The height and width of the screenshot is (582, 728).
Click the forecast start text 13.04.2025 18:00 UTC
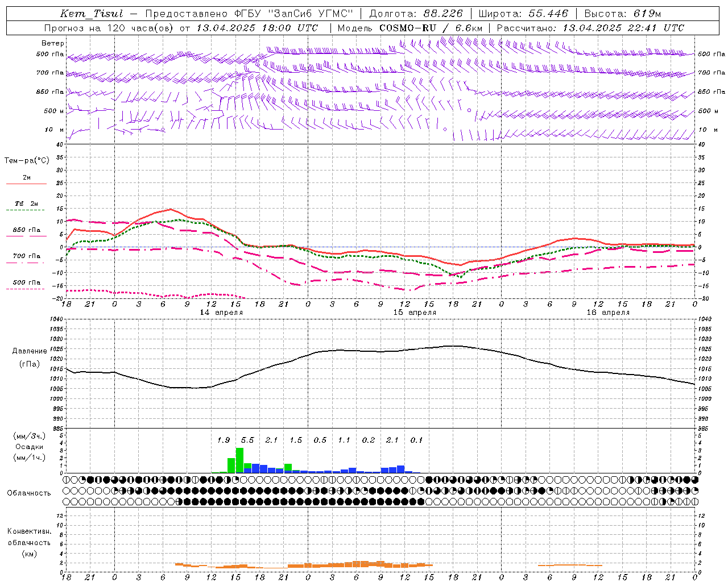[257, 28]
